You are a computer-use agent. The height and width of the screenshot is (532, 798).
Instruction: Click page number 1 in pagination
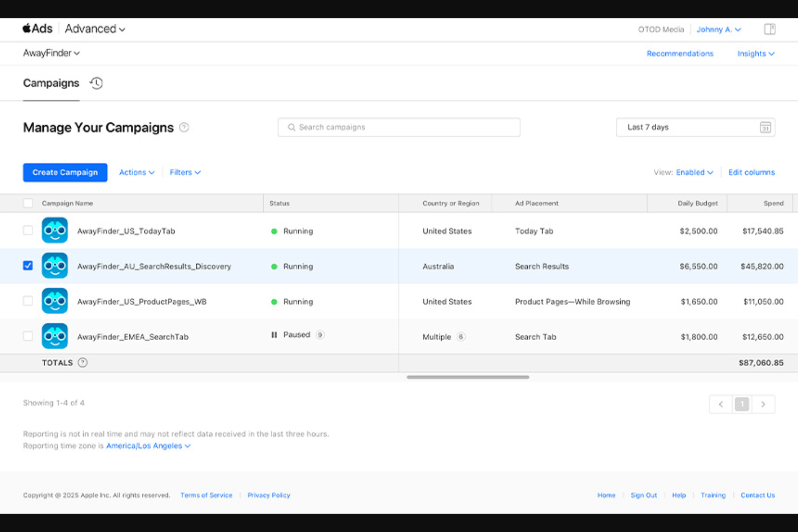coord(742,404)
